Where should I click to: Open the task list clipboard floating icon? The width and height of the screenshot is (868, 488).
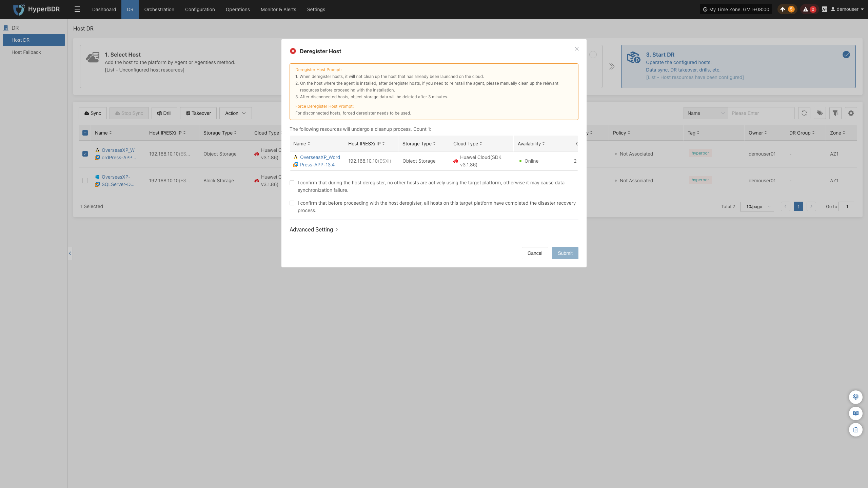[x=855, y=430]
